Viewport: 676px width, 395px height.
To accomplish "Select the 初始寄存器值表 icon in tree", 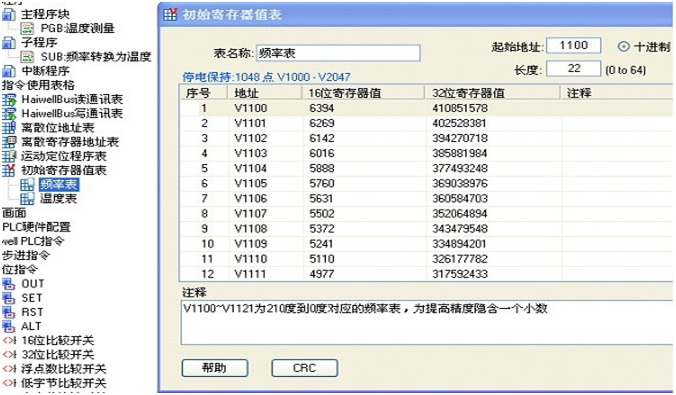I will coord(9,170).
